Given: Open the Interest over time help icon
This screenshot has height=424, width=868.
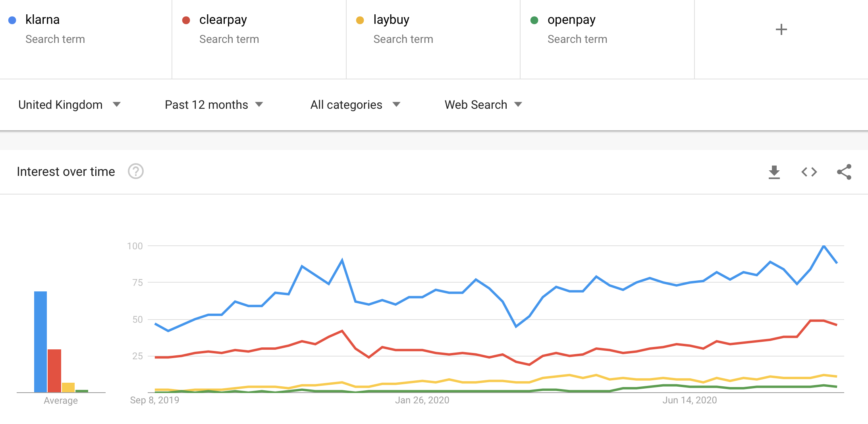Looking at the screenshot, I should tap(135, 172).
